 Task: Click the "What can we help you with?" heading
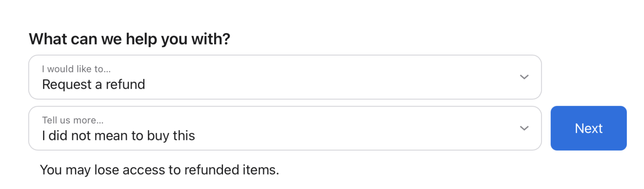[129, 39]
